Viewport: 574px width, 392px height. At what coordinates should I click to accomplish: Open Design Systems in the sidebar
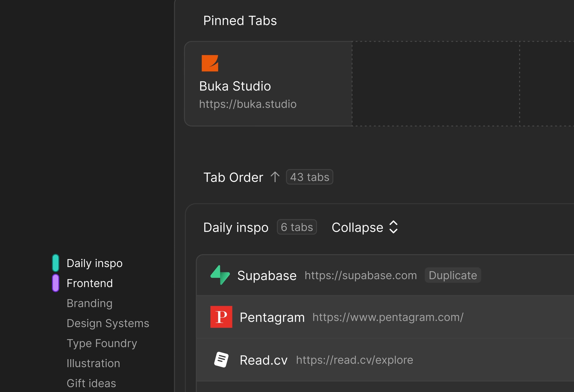click(108, 323)
